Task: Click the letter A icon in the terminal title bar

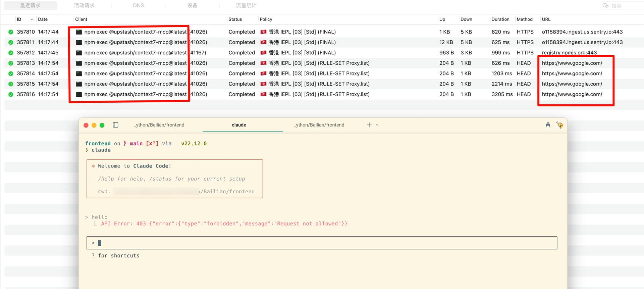Action: pos(548,125)
